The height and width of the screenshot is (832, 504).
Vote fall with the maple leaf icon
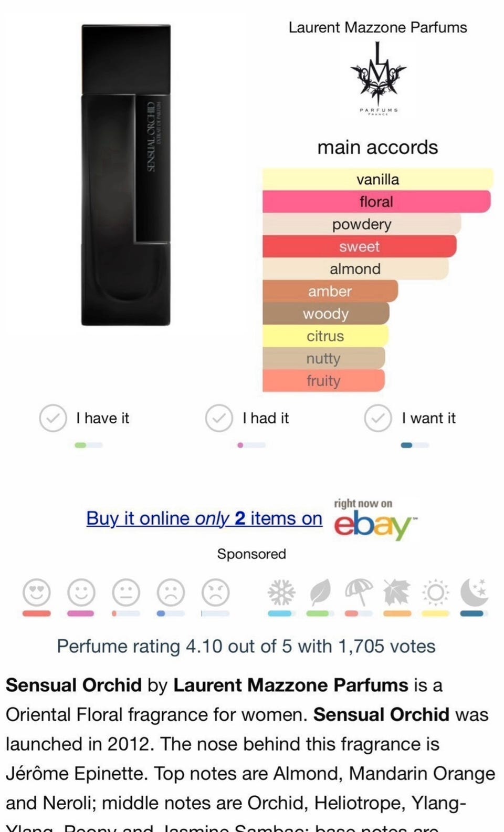point(397,592)
